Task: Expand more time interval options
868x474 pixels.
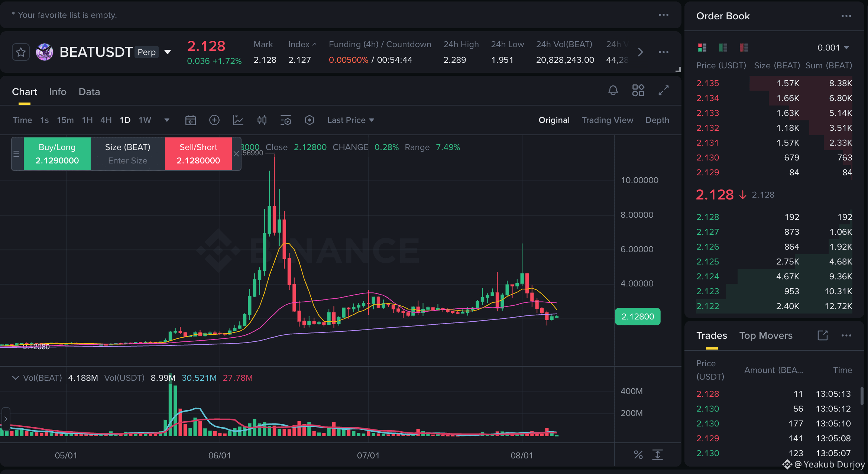Action: (x=167, y=120)
